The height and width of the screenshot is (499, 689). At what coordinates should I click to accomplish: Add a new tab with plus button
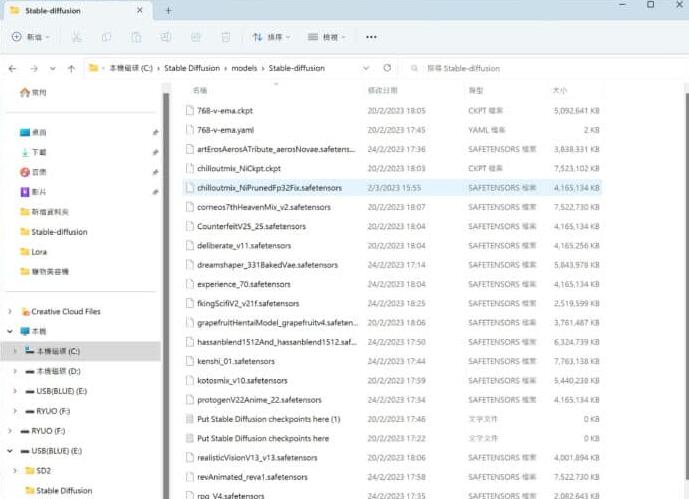168,11
